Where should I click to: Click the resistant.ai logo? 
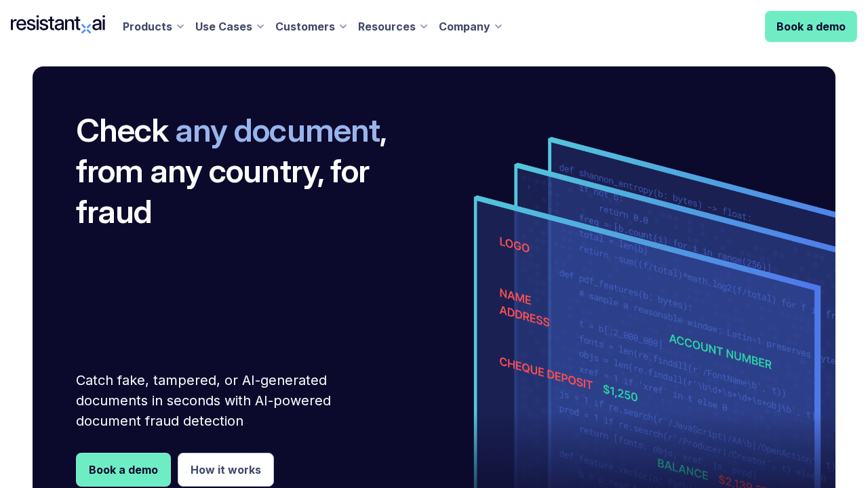coord(58,24)
